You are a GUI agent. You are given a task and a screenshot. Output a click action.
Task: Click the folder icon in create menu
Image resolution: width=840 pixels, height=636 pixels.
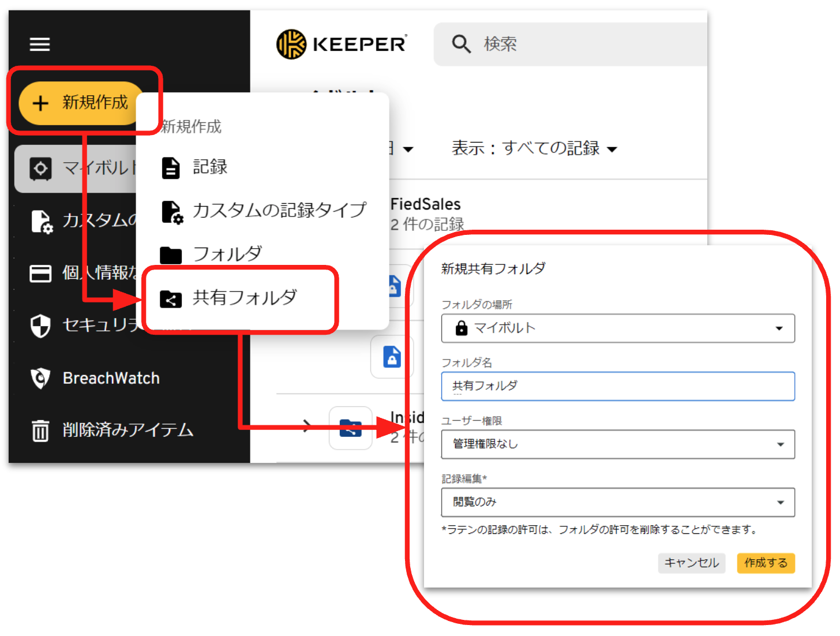coord(171,255)
